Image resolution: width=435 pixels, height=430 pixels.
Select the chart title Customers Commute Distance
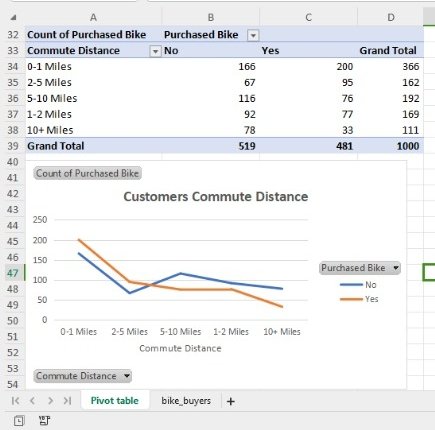coord(216,196)
